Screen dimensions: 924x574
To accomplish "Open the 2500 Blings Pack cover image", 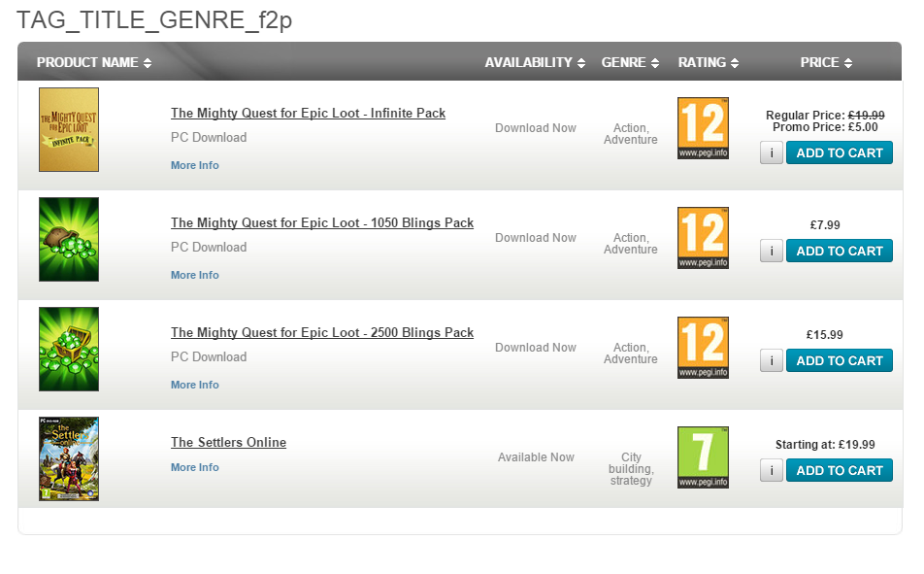I will point(69,350).
